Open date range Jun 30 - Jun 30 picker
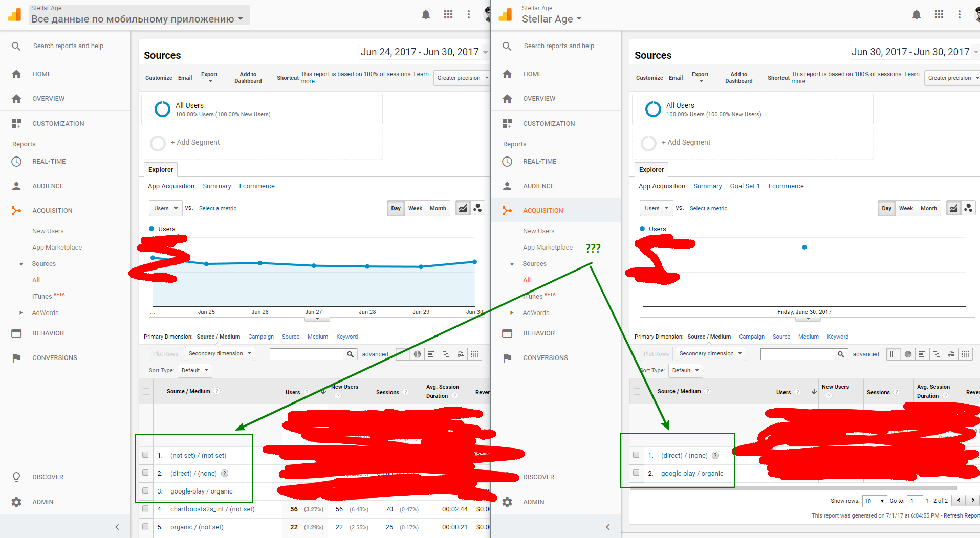Image resolution: width=980 pixels, height=538 pixels. point(914,52)
